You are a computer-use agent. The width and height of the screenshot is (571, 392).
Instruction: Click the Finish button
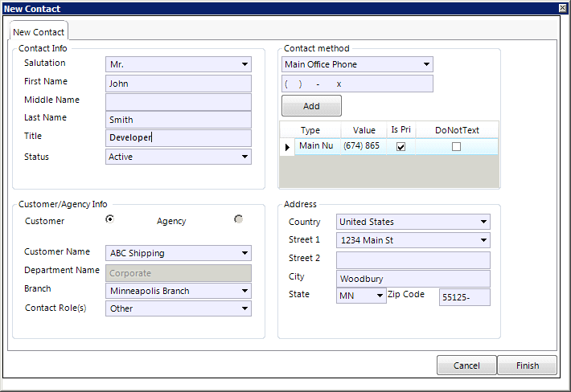point(528,365)
